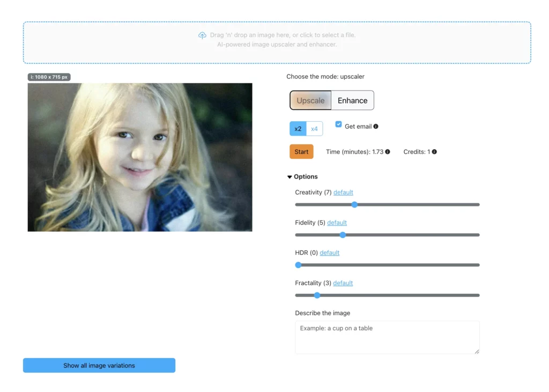Switch to Enhance mode
Viewport: 549px width, 392px height.
point(352,100)
